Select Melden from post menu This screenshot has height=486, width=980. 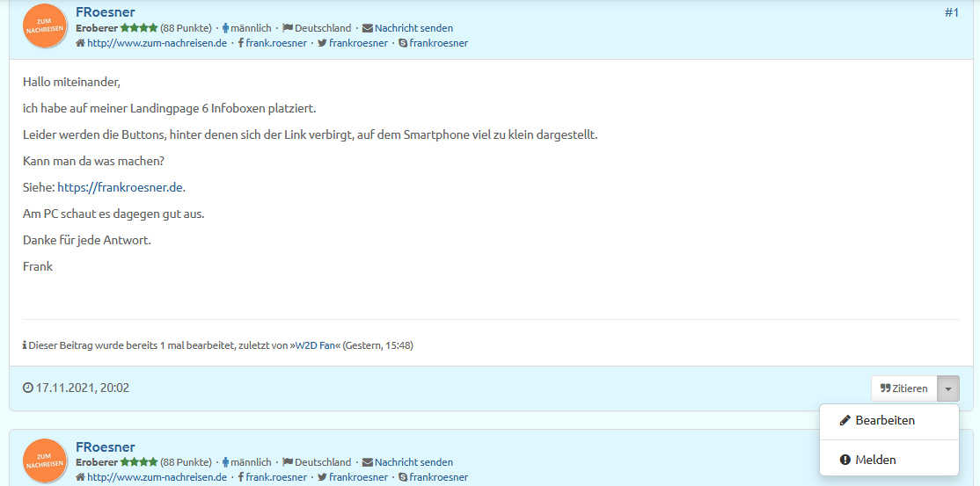pos(889,460)
